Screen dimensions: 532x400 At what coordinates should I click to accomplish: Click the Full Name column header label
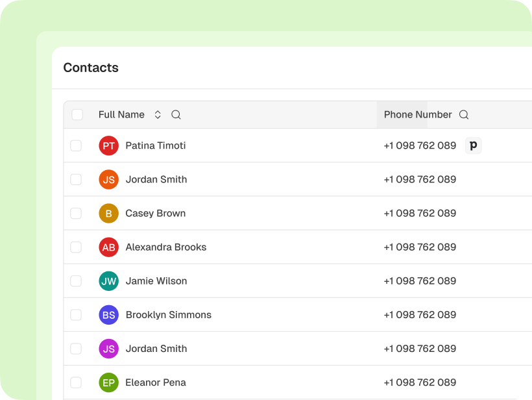point(121,115)
